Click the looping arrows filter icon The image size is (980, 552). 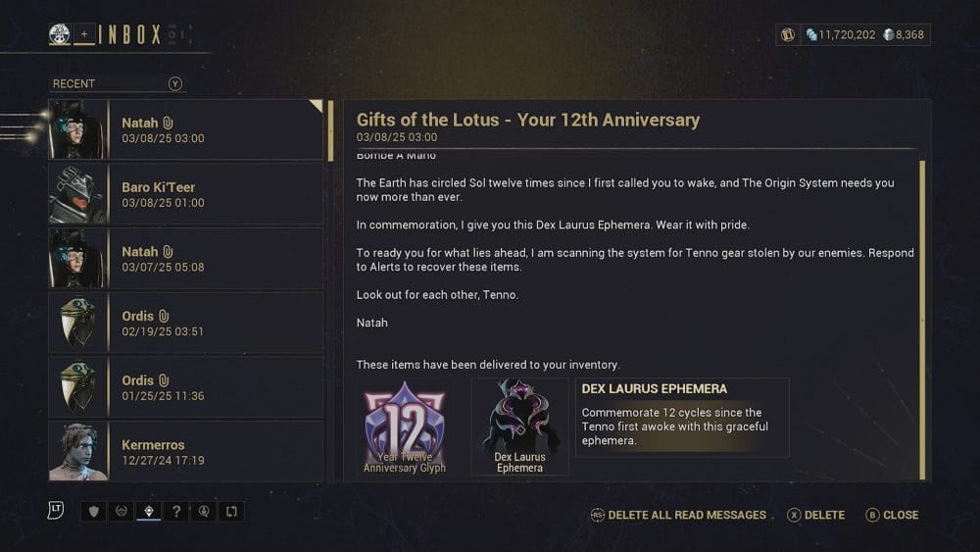click(231, 512)
